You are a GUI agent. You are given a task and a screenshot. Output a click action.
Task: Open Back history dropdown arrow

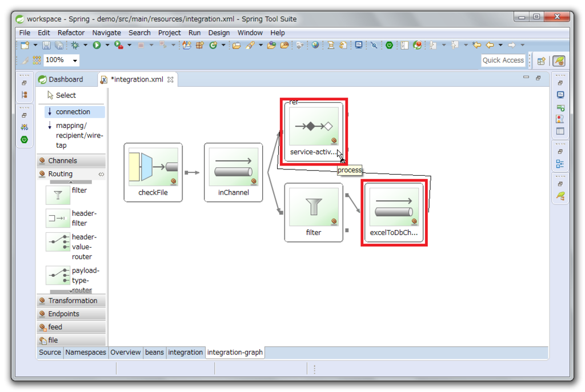click(500, 45)
